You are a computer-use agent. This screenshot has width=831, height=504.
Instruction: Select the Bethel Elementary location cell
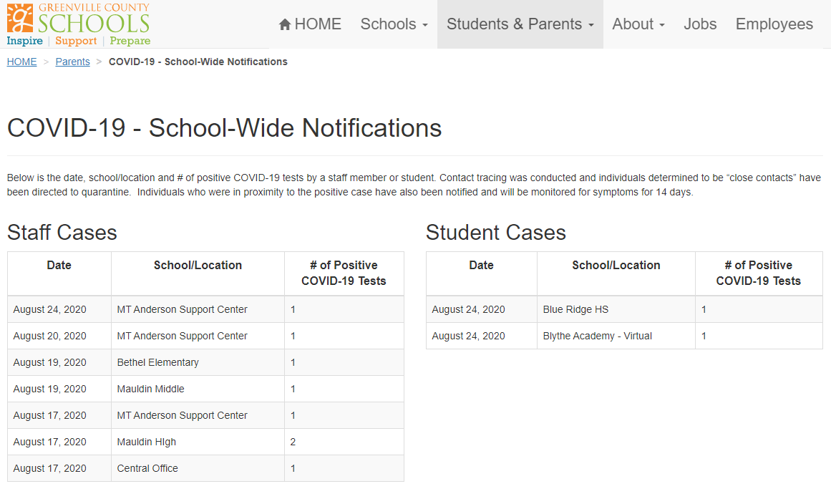198,362
